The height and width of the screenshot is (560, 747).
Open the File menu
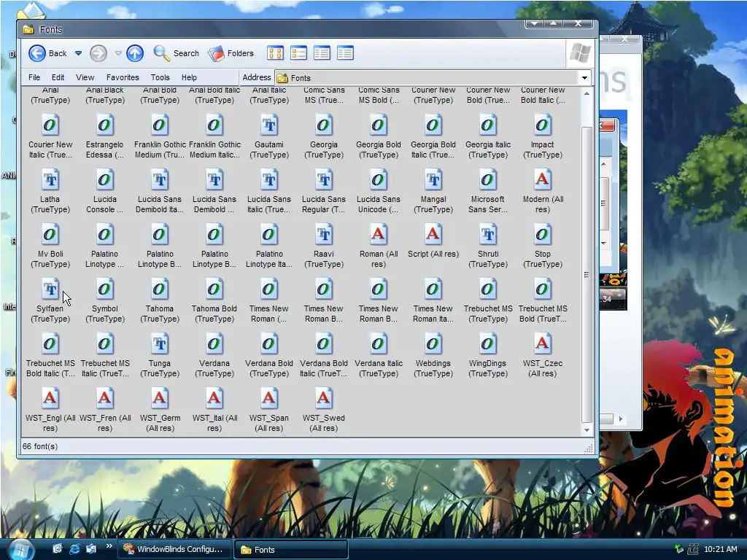[x=34, y=77]
